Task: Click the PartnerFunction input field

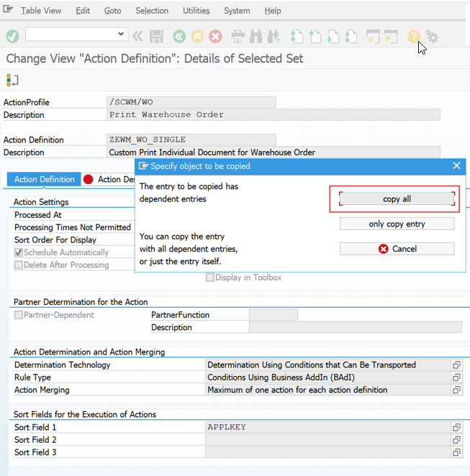Action: tap(274, 315)
